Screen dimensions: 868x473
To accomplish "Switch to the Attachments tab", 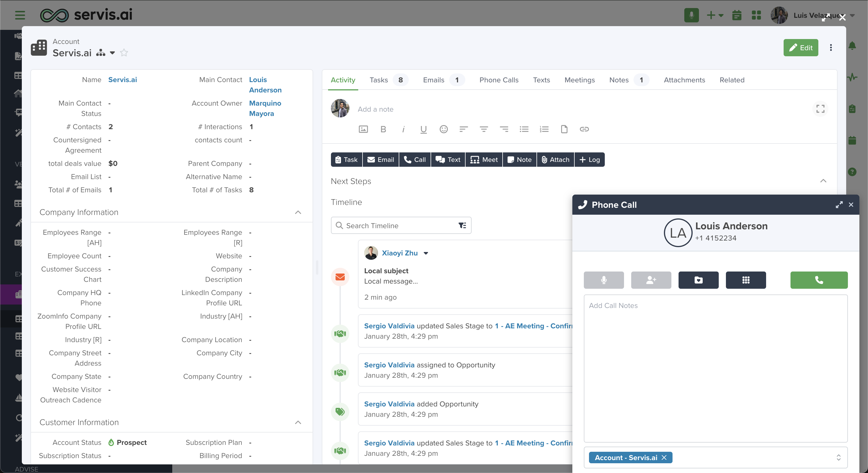I will 684,80.
